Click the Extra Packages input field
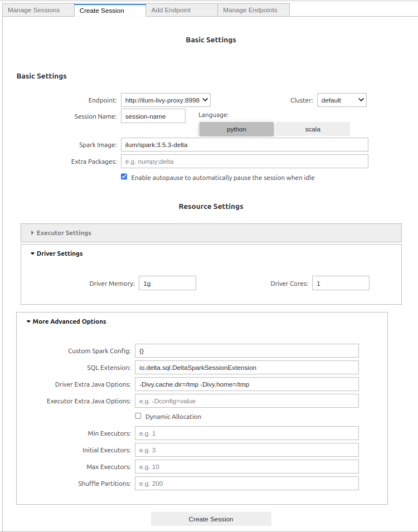The image size is (418, 532). [x=244, y=161]
